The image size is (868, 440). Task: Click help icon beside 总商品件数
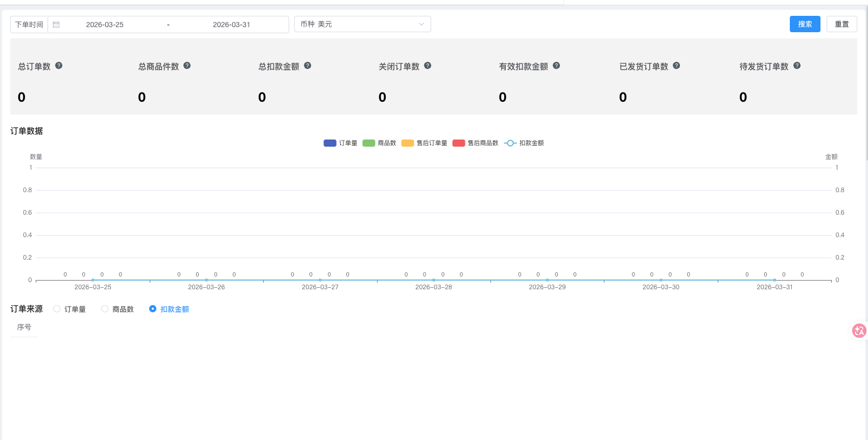click(x=187, y=65)
